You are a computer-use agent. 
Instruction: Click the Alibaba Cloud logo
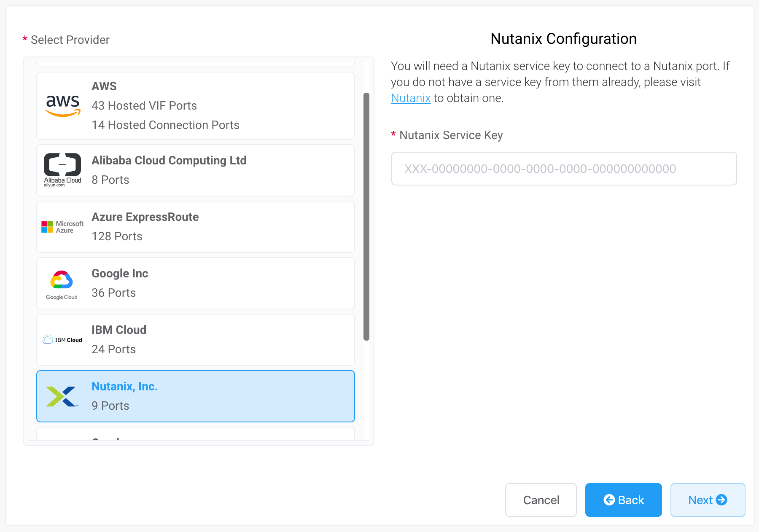[62, 170]
